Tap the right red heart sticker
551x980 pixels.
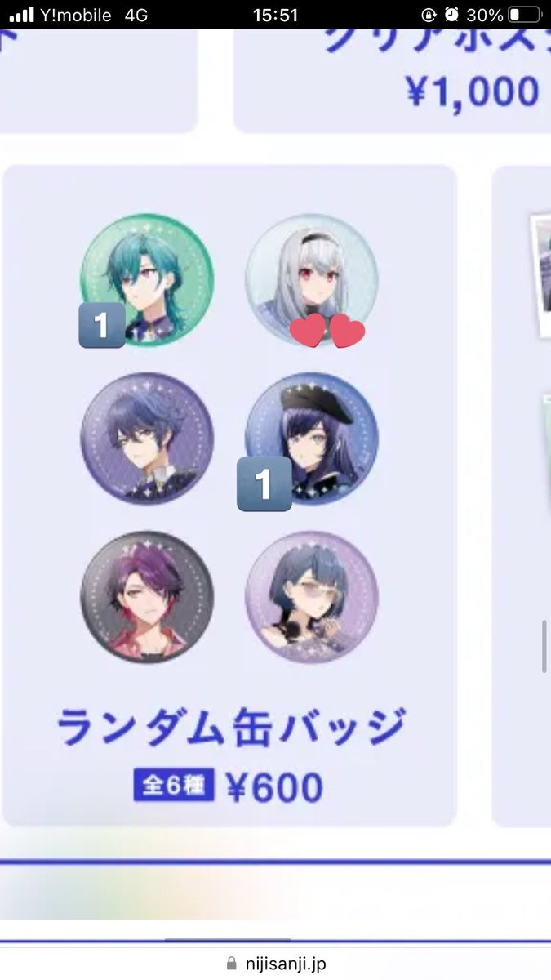point(346,331)
